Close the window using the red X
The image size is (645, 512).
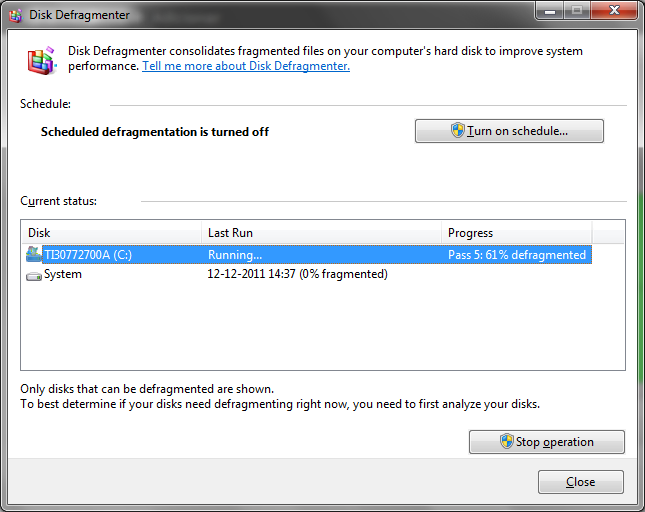612,11
